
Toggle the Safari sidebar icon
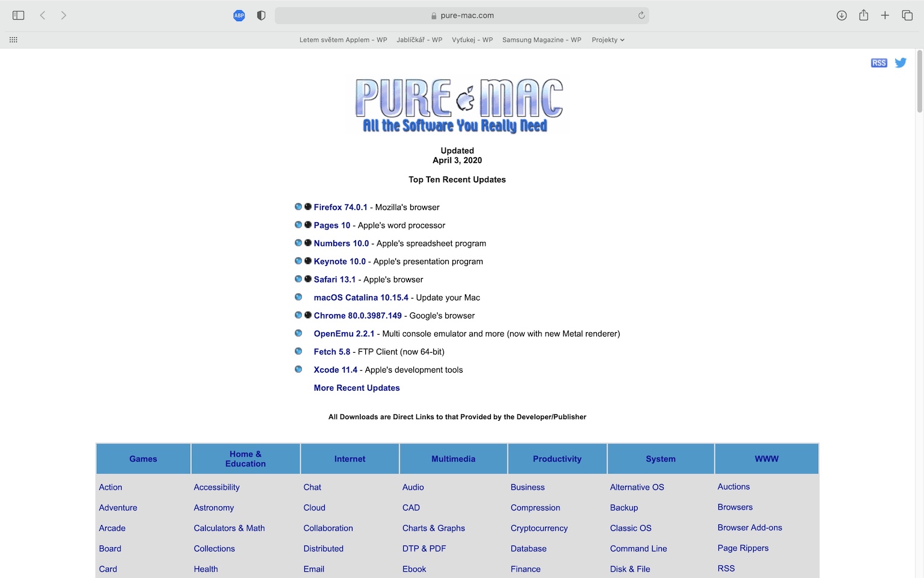pyautogui.click(x=19, y=16)
